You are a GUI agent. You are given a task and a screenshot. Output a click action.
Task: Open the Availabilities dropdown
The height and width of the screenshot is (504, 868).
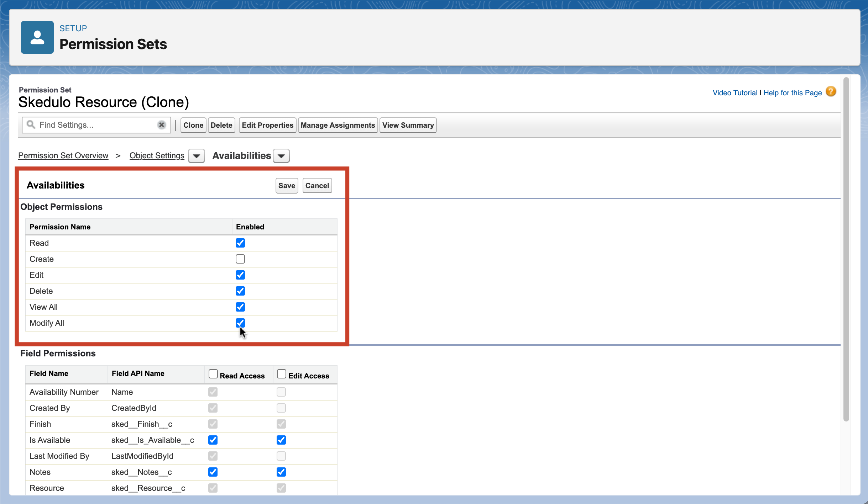pyautogui.click(x=281, y=155)
